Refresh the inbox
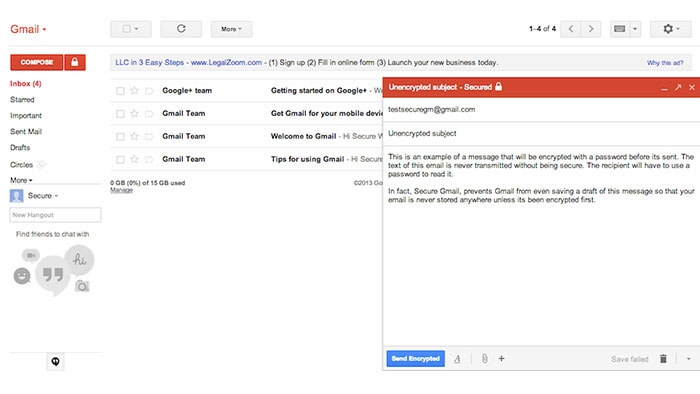 coord(181,29)
